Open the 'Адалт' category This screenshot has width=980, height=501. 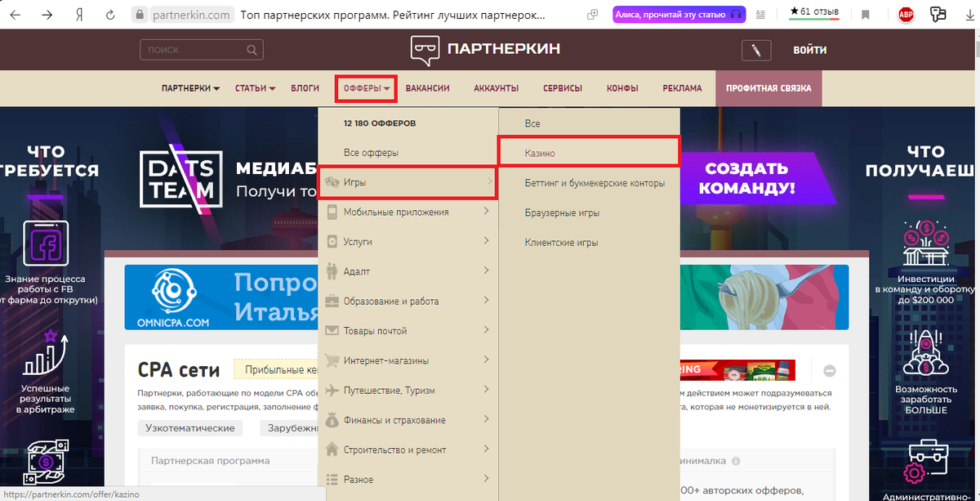[357, 271]
